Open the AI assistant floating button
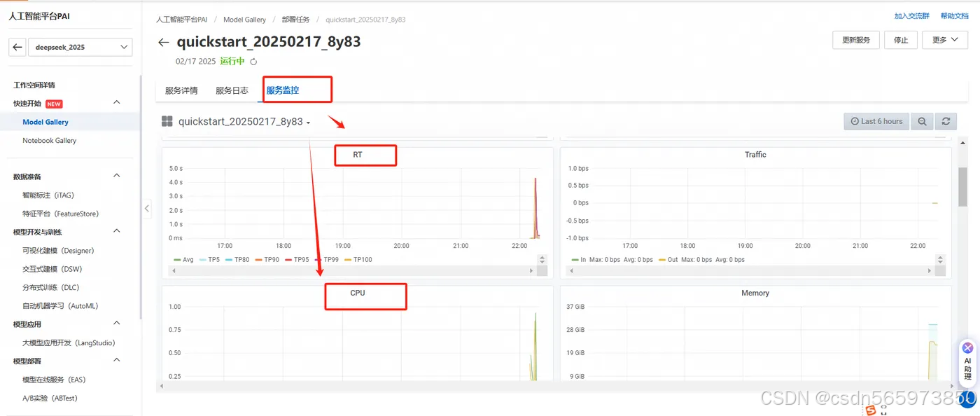980x416 pixels. point(967,362)
